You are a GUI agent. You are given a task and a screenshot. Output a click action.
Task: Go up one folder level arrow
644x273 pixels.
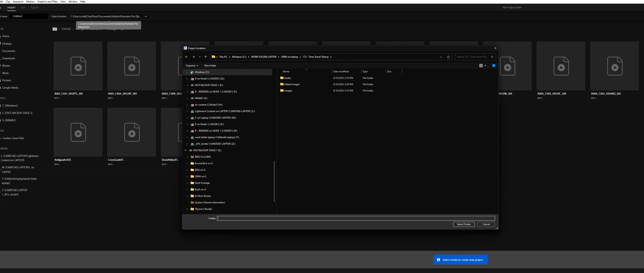[206, 57]
